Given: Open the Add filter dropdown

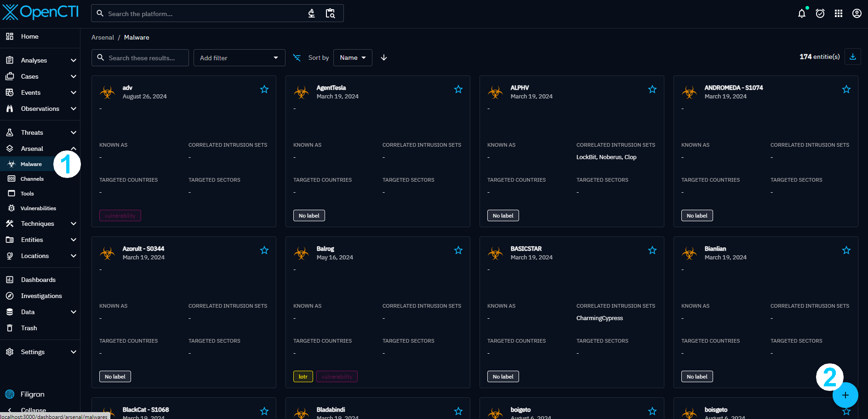Looking at the screenshot, I should pos(239,58).
